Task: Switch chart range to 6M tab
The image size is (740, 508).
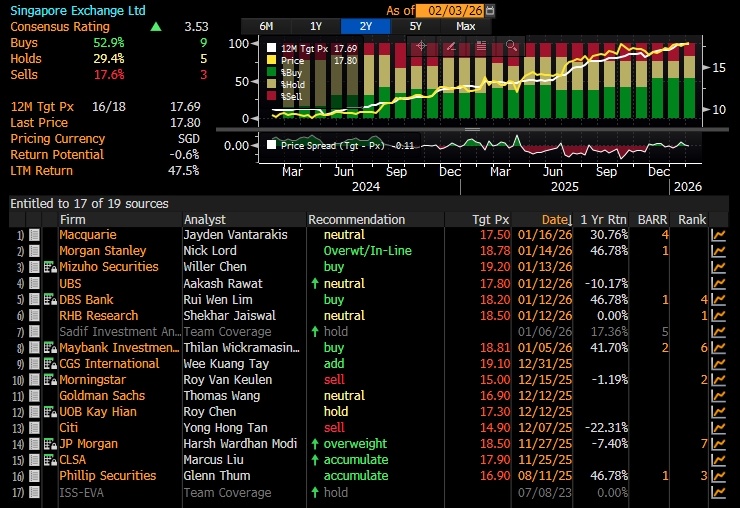Action: coord(266,26)
